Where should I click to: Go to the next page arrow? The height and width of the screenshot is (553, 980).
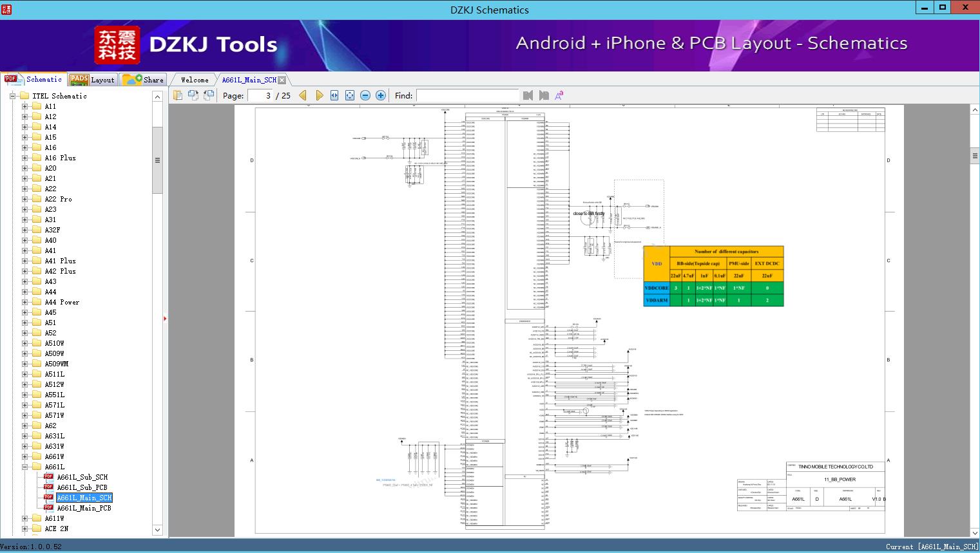(319, 95)
